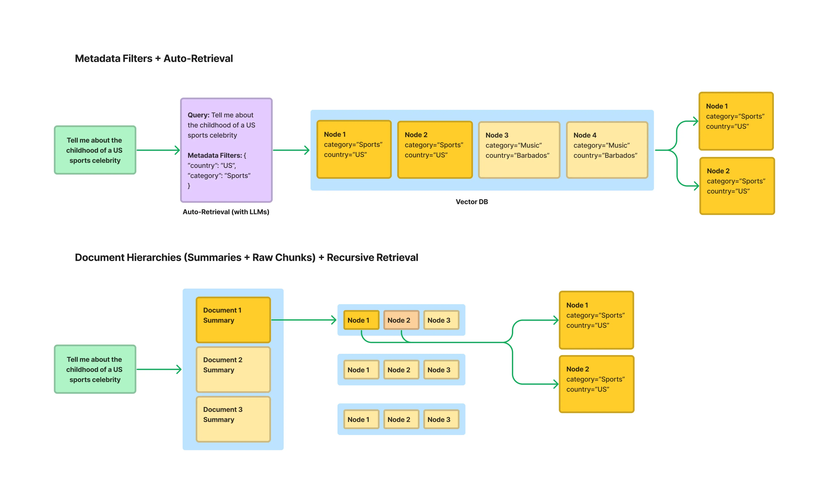Click the Document Hierarchies heading
The image size is (829, 504).
click(246, 257)
